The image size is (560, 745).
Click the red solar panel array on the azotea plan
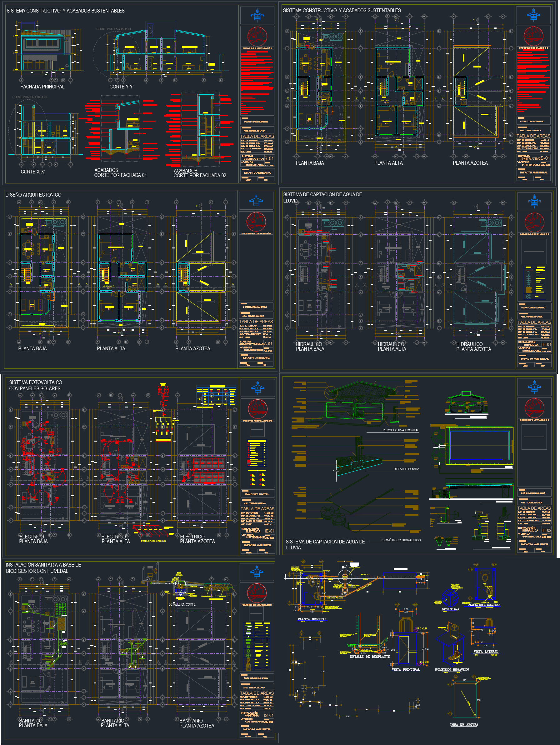pos(209,470)
